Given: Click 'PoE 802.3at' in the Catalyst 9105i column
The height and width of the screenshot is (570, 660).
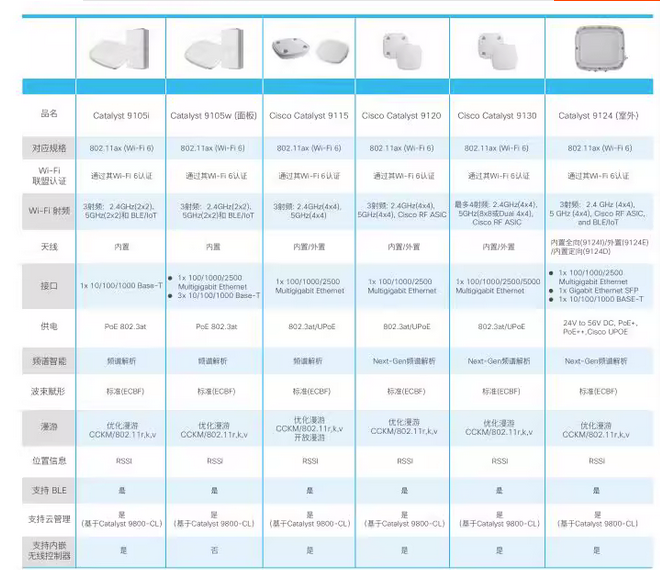Looking at the screenshot, I should [x=125, y=327].
